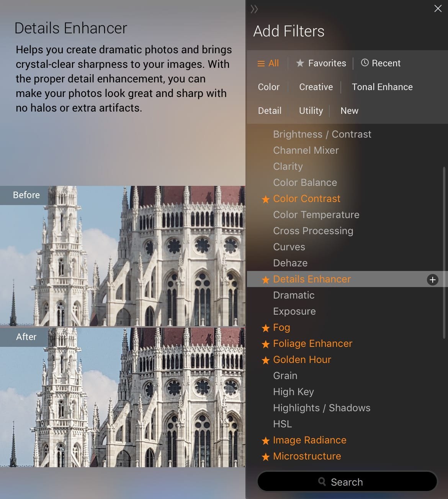Filter by the Creative category
This screenshot has width=448, height=499.
pyautogui.click(x=316, y=87)
